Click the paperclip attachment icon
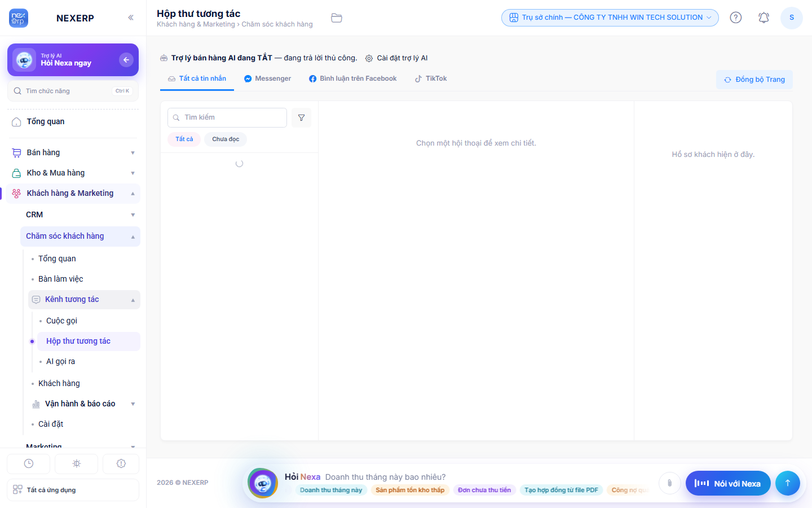Screen dimensions: 812x508 tap(669, 483)
